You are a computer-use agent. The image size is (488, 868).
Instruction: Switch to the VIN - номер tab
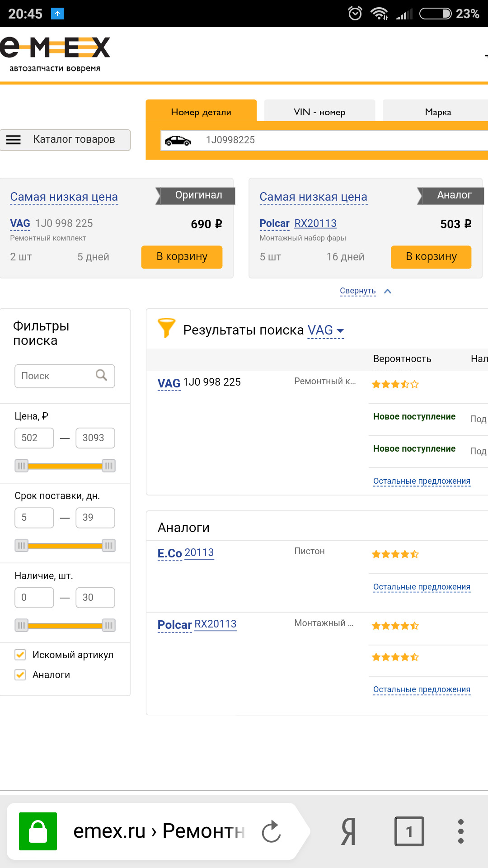tap(319, 112)
